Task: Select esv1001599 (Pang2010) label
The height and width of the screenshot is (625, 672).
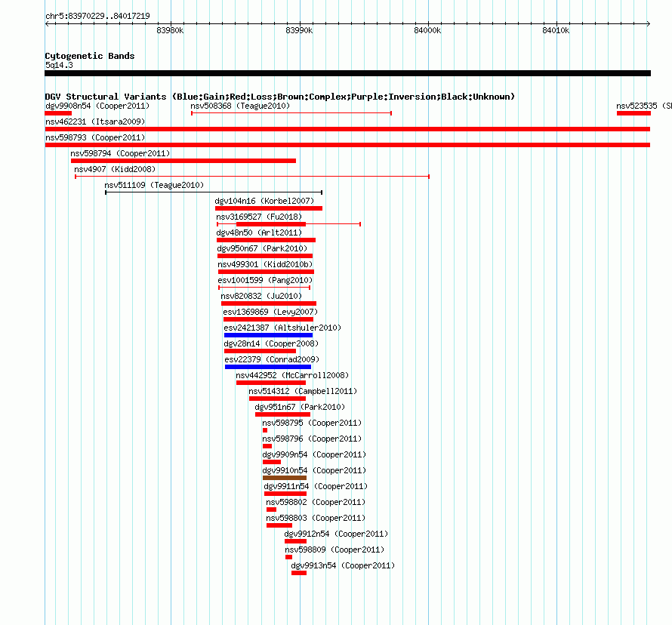Action: (x=265, y=280)
